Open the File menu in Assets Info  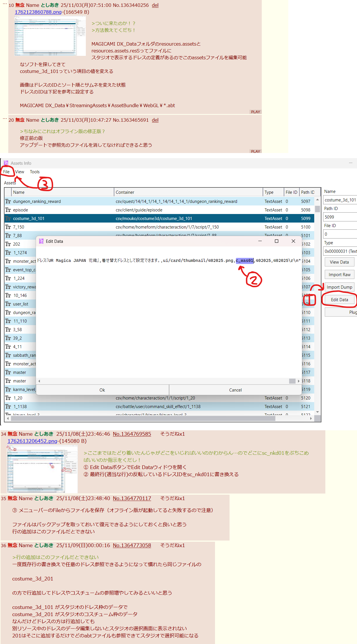pos(6,172)
